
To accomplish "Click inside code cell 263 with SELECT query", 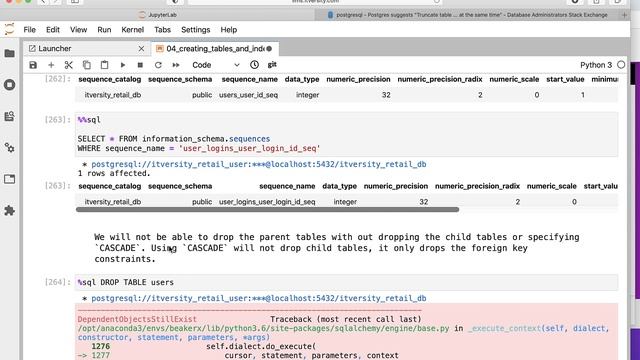I will tap(347, 134).
